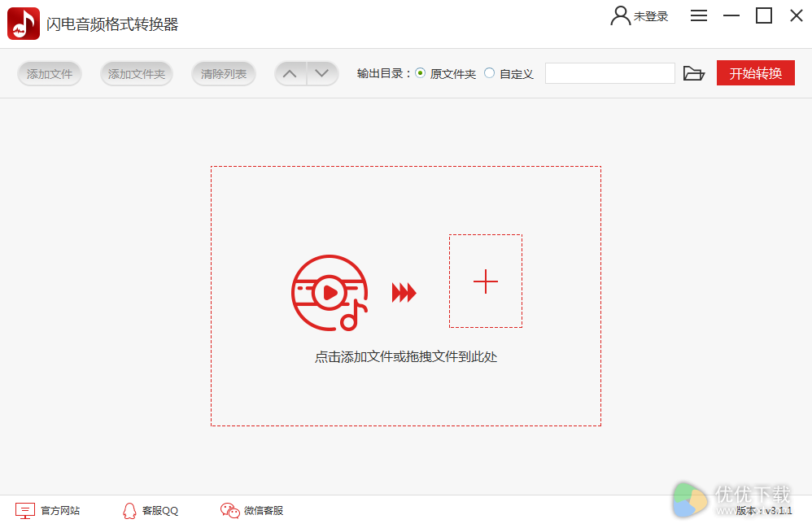812x528 pixels.
Task: Click the 点击添加文件或拖拽文件到此处 text
Action: [406, 356]
